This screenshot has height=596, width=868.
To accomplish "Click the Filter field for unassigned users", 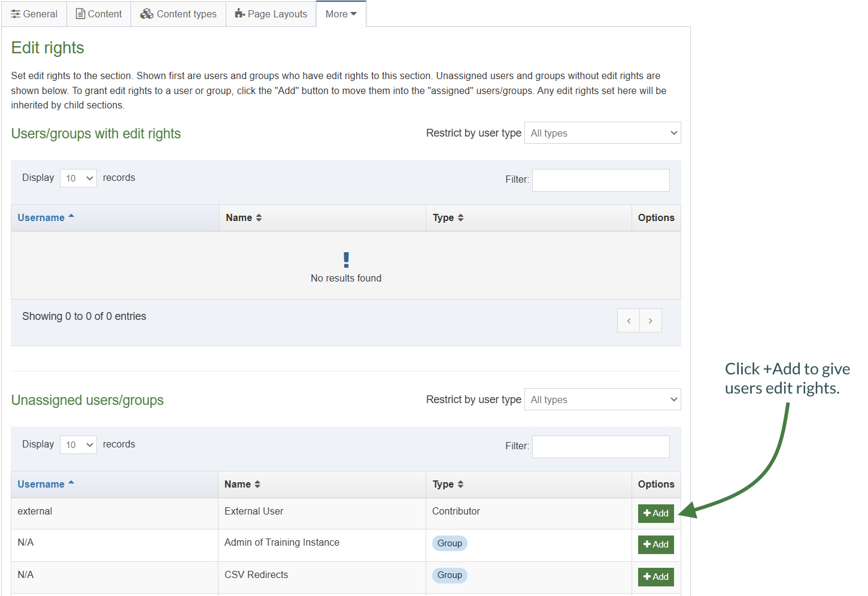I will pyautogui.click(x=600, y=446).
